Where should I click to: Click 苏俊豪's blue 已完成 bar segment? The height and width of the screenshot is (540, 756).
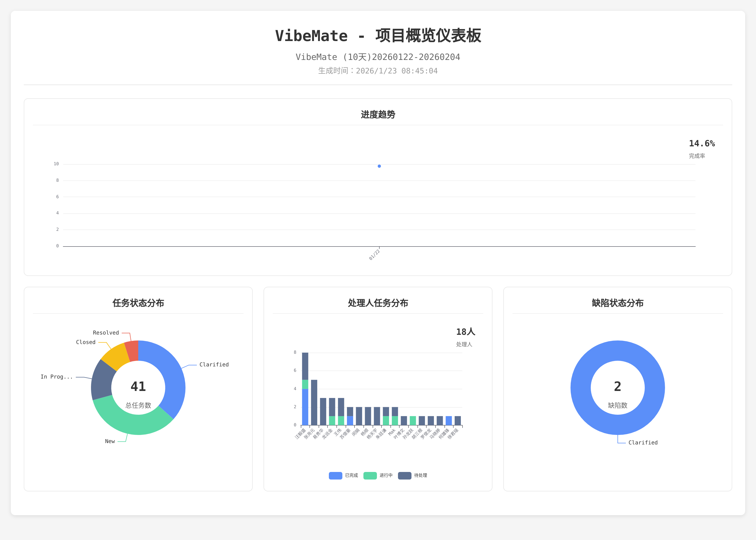(350, 421)
